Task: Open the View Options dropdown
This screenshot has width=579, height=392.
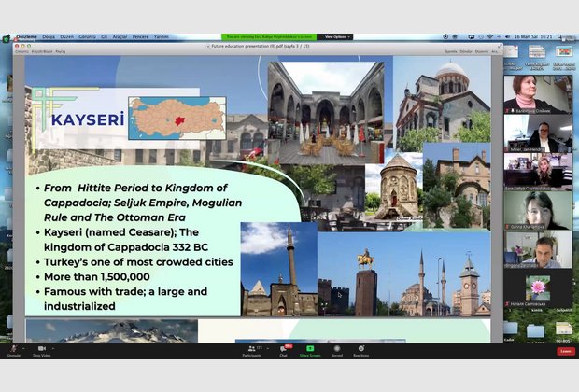Action: click(335, 37)
